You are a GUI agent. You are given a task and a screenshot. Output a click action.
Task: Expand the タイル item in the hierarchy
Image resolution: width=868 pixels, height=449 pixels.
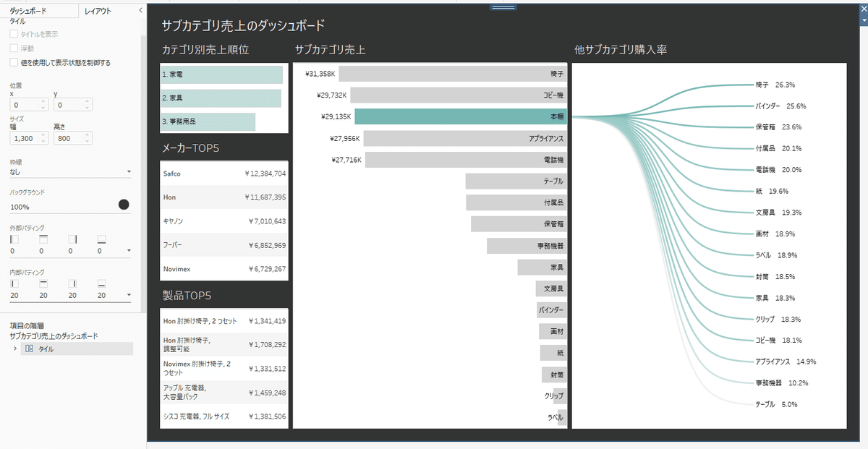click(15, 348)
